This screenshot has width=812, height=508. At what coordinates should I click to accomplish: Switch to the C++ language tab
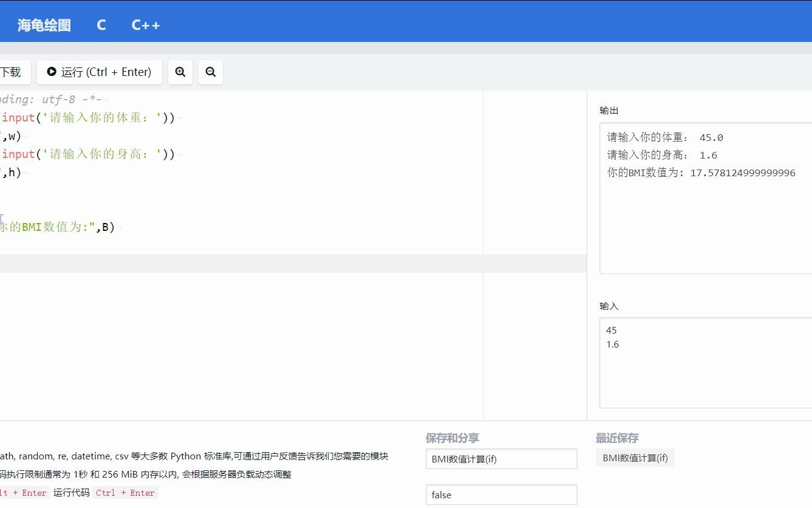(146, 25)
